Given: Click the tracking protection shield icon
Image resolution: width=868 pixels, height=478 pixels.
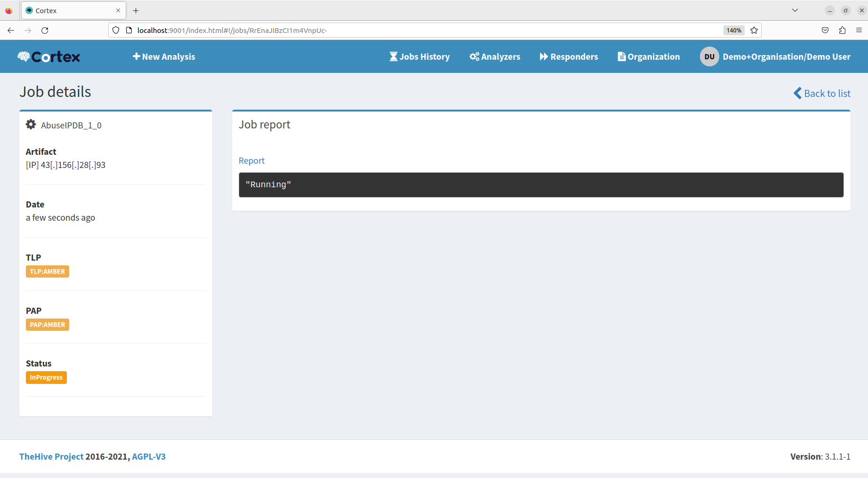Looking at the screenshot, I should 116,30.
